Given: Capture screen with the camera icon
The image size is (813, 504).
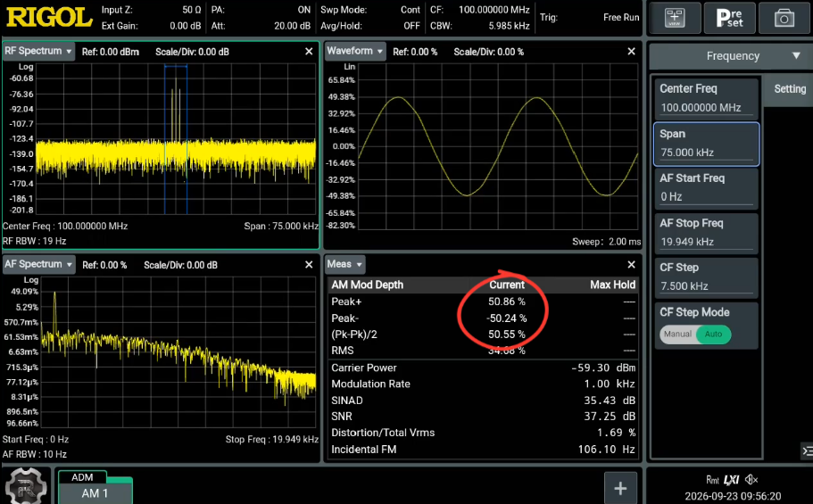Looking at the screenshot, I should (x=784, y=18).
